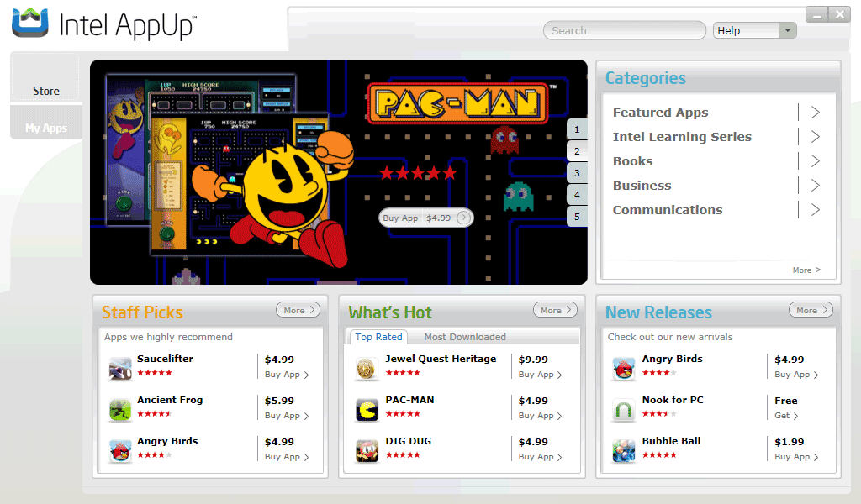Image resolution: width=861 pixels, height=504 pixels.
Task: Open the Intel Learning Series category
Action: [682, 137]
